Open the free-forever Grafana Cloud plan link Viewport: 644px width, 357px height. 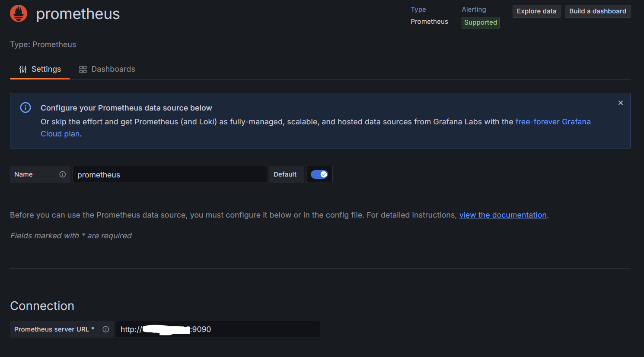553,122
